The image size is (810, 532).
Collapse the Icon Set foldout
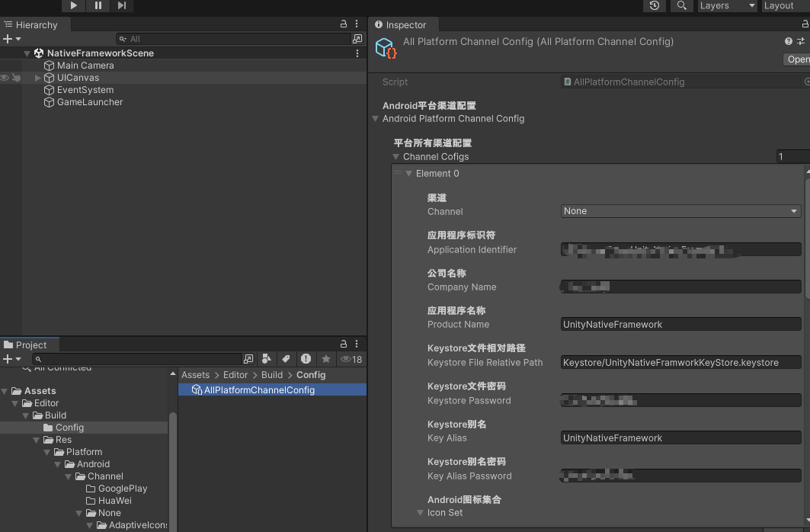tap(421, 513)
